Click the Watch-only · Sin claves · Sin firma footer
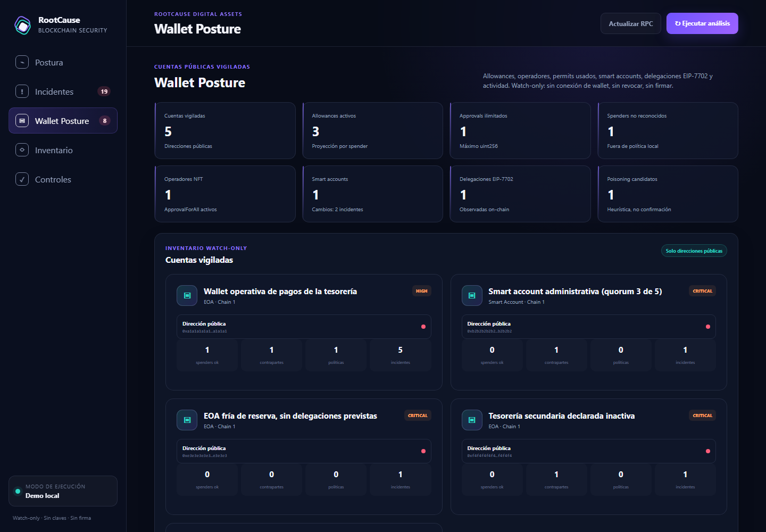766x532 pixels. coord(52,518)
